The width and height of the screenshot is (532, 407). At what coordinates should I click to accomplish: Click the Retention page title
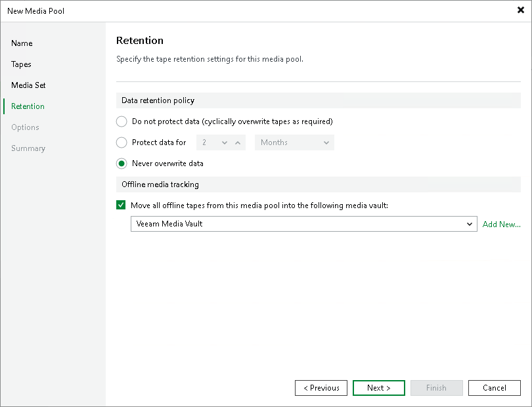click(140, 40)
